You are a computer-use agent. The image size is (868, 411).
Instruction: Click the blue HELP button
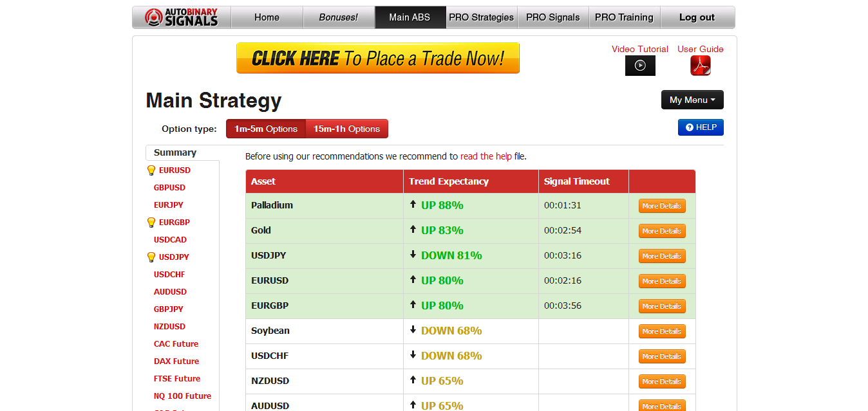[701, 127]
